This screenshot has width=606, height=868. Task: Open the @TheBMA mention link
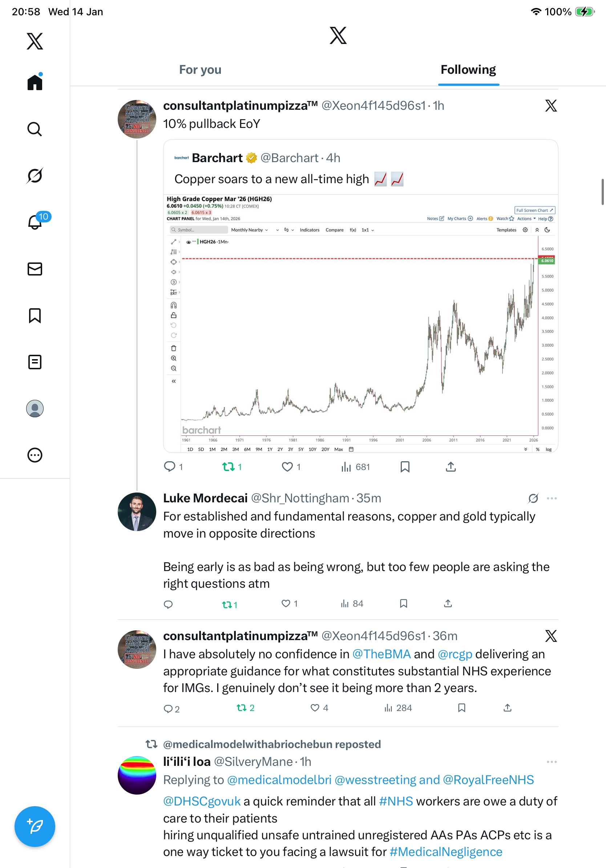(381, 654)
